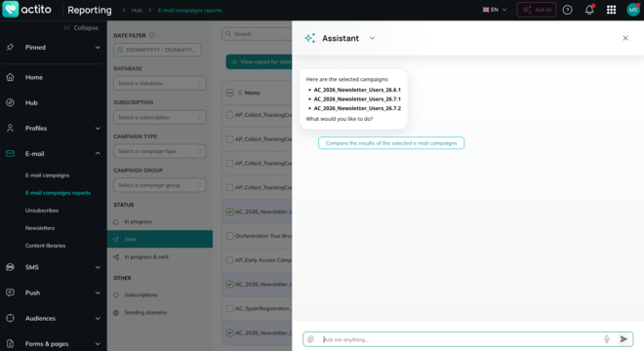This screenshot has height=351, width=644.
Task: Click the Push message icon
Action: point(11,292)
